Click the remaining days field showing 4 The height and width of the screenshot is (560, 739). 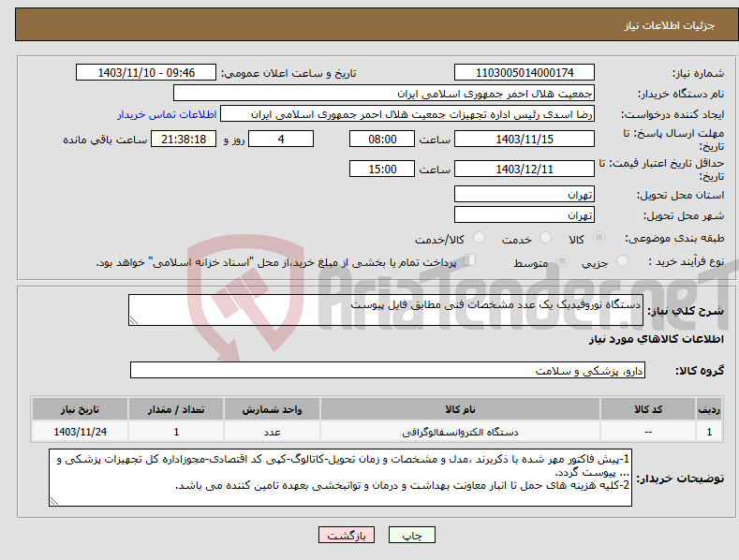coord(281,139)
